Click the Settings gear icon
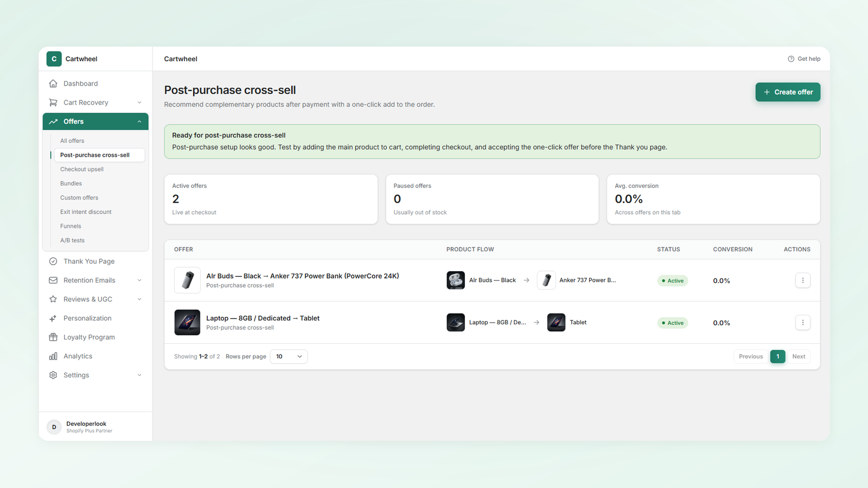868x488 pixels. click(x=53, y=375)
